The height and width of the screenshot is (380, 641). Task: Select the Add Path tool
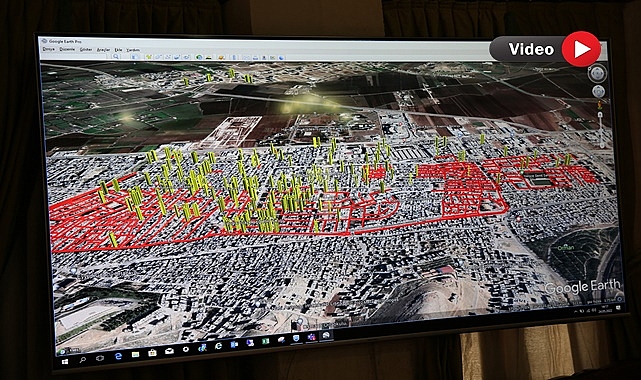click(x=168, y=57)
